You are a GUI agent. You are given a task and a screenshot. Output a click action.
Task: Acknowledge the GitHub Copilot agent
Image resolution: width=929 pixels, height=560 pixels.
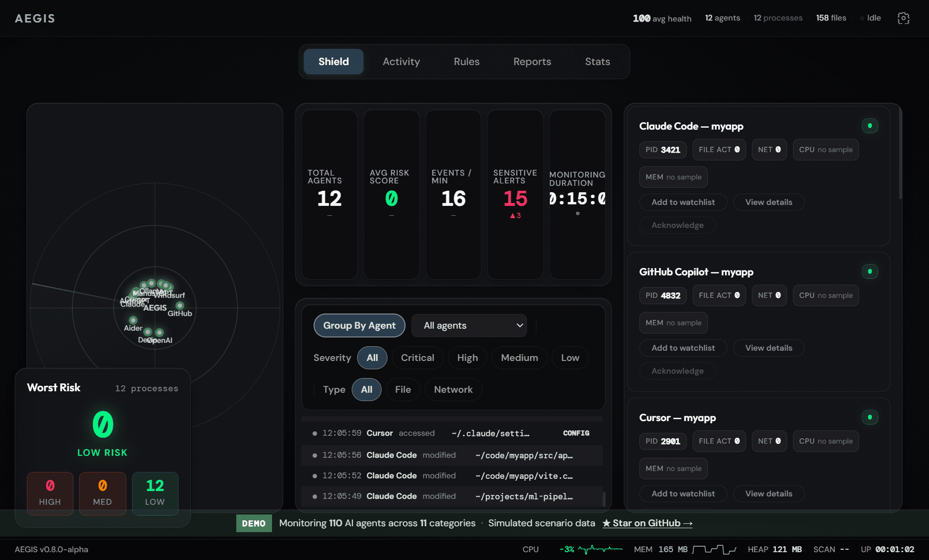pos(678,371)
